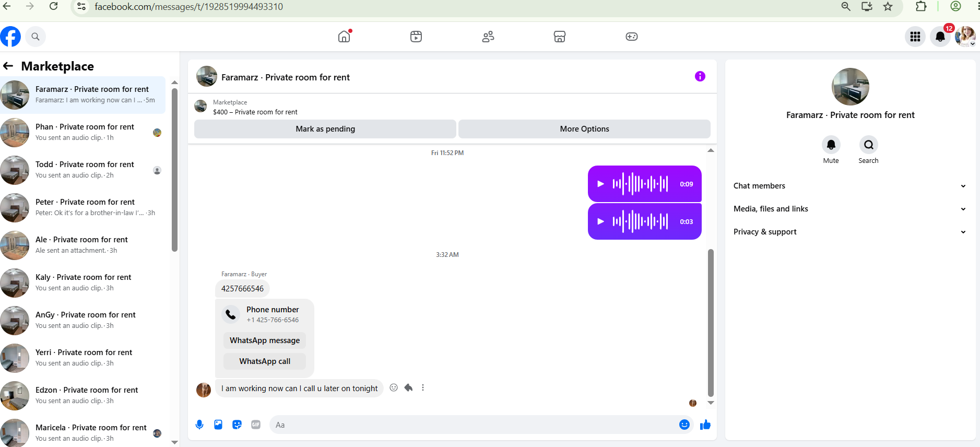Open the browser zoom magnifier icon
980x447 pixels.
coord(846,6)
